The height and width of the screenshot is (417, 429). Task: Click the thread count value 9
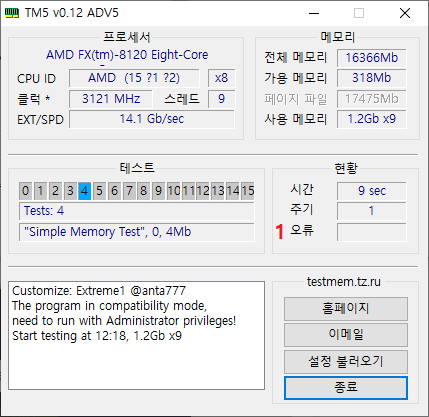221,99
